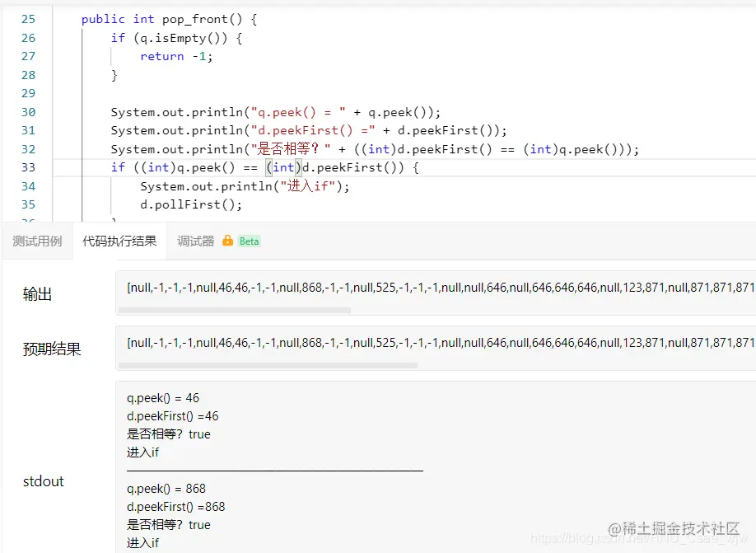
Task: Click the 'if (q.isEmpty())' code line
Action: coord(176,38)
